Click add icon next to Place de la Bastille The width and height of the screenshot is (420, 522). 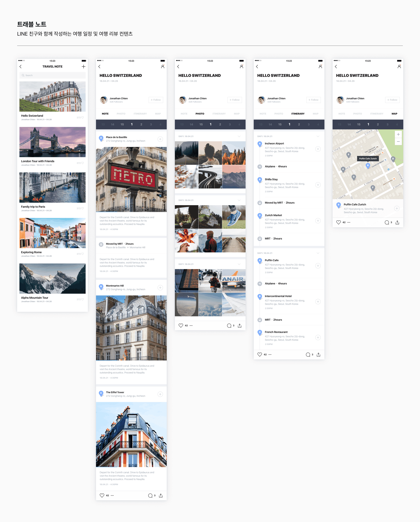(x=160, y=139)
